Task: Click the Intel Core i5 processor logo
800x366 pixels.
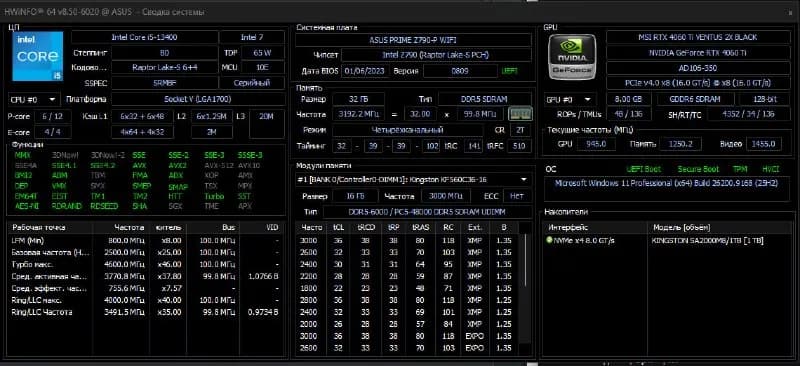Action: [38, 56]
